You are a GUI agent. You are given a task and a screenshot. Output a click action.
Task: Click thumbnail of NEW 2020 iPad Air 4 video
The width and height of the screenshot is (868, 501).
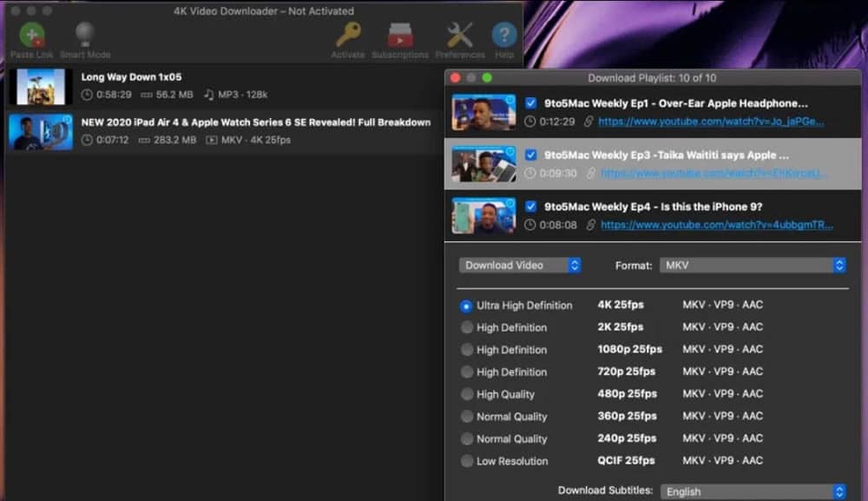tap(41, 132)
